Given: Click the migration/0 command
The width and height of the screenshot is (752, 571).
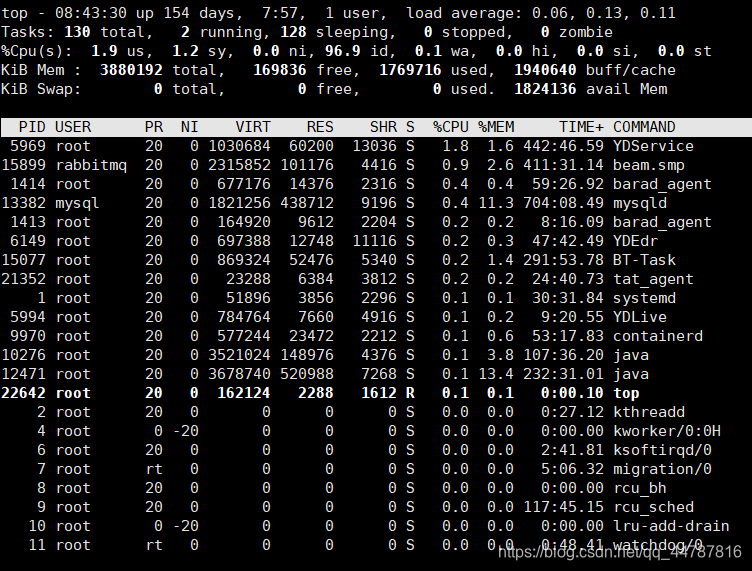Looking at the screenshot, I should point(662,469).
